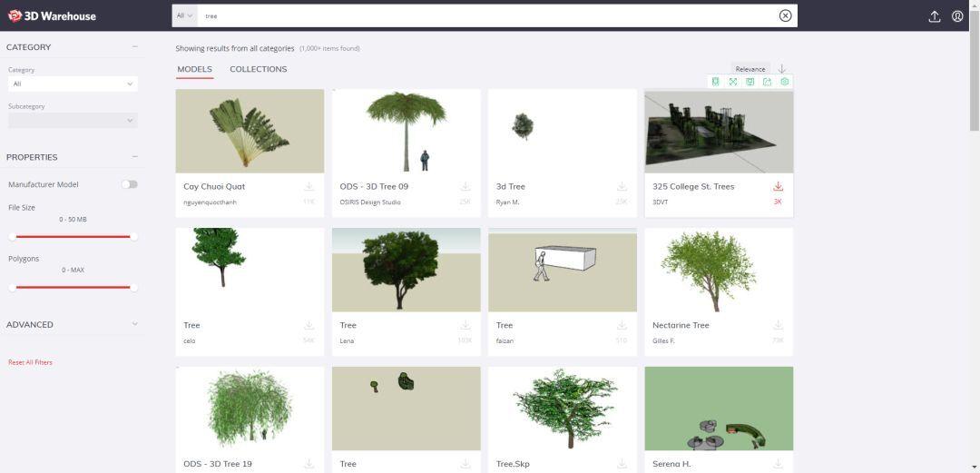The width and height of the screenshot is (980, 473).
Task: Click the search text field containing tree
Action: [x=487, y=15]
